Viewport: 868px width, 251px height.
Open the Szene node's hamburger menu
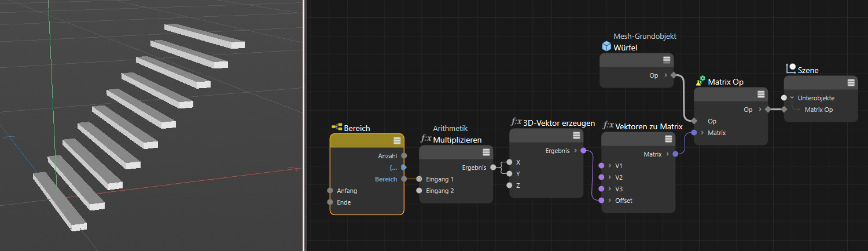(x=851, y=82)
